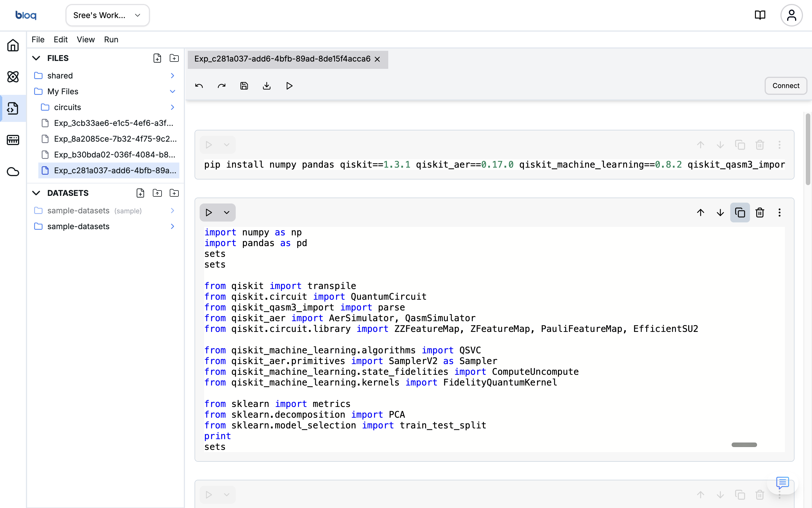Download the notebook

click(x=266, y=86)
